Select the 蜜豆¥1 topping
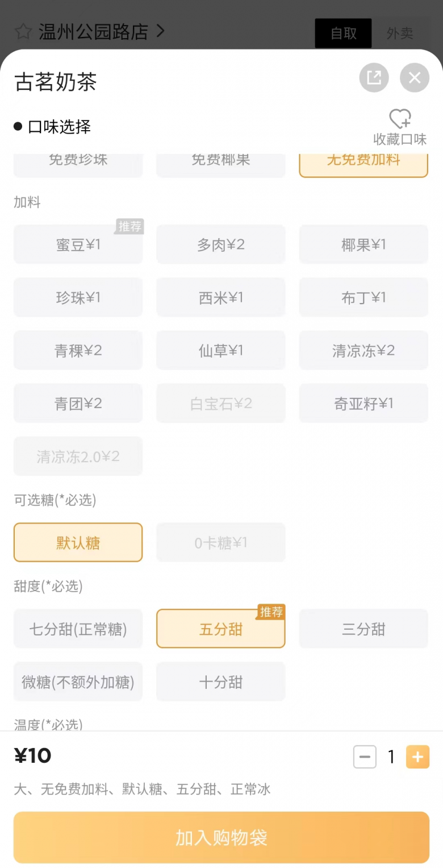The width and height of the screenshot is (443, 868). [x=78, y=244]
